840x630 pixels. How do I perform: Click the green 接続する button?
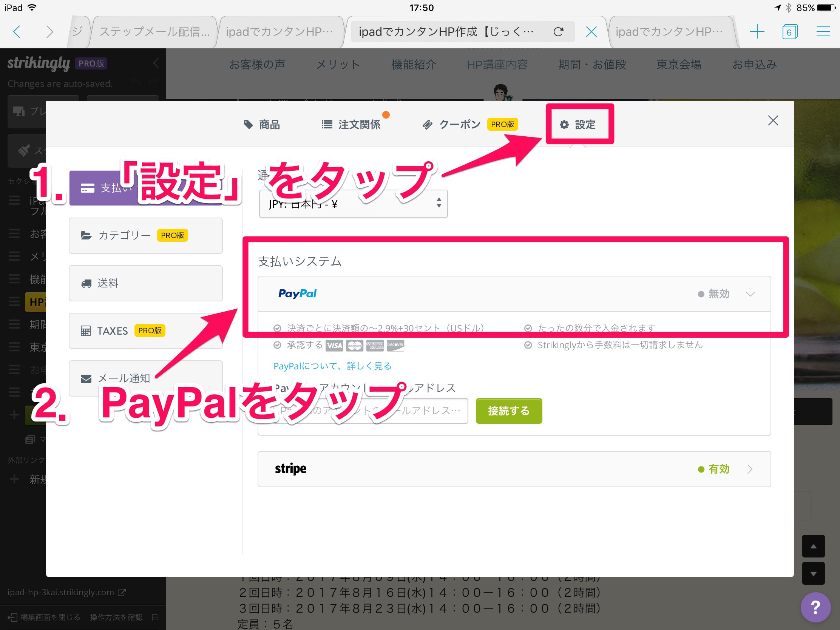509,411
